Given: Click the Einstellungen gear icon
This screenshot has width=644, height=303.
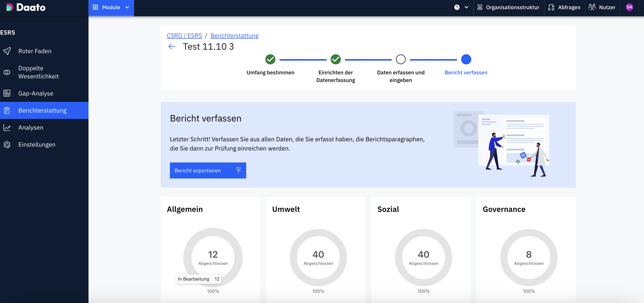Looking at the screenshot, I should (7, 145).
